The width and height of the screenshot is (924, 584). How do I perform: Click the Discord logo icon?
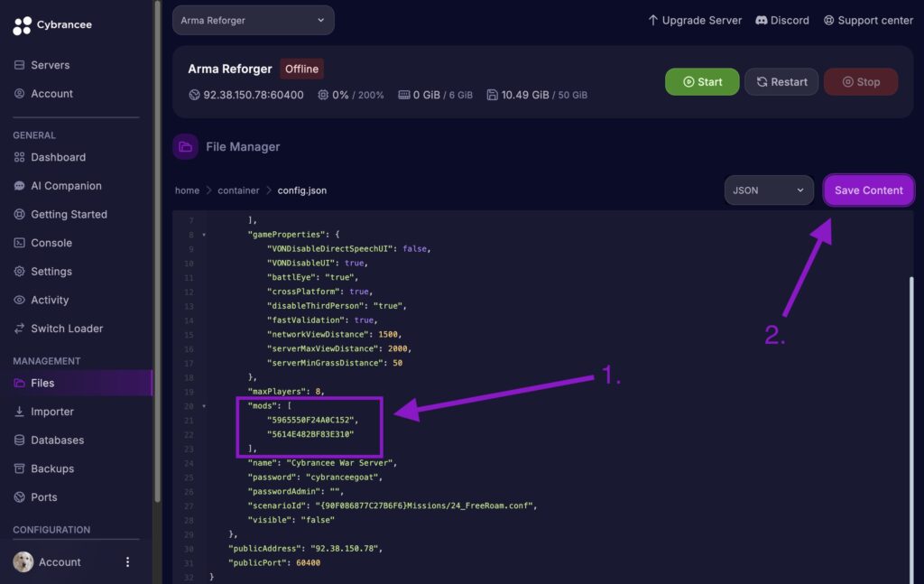[x=762, y=20]
